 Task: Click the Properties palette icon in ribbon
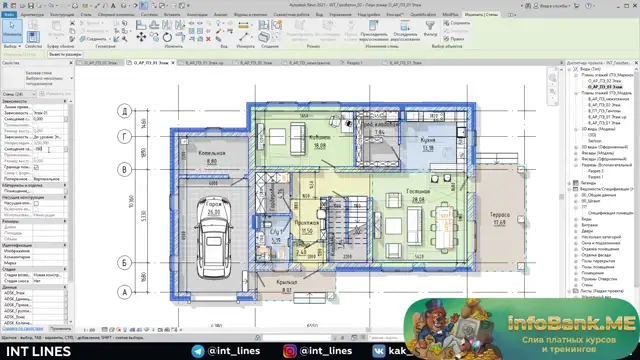coord(33,37)
